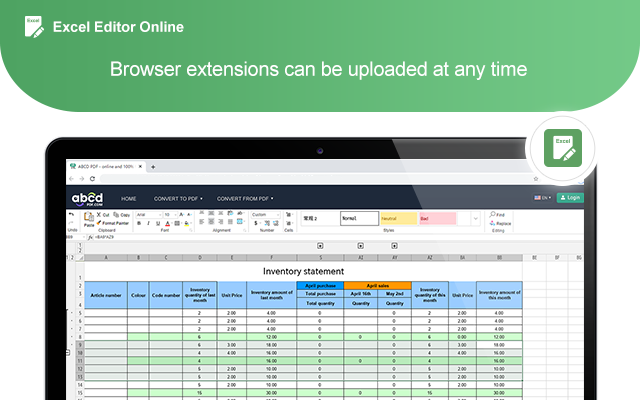This screenshot has height=400, width=640.
Task: Expand the cell Styles gallery arrow
Action: pyautogui.click(x=475, y=219)
